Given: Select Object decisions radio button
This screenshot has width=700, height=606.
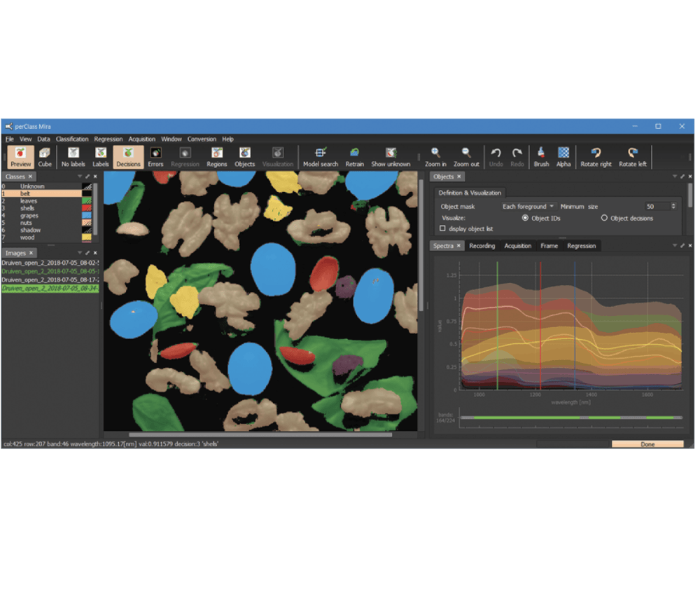Looking at the screenshot, I should [604, 218].
